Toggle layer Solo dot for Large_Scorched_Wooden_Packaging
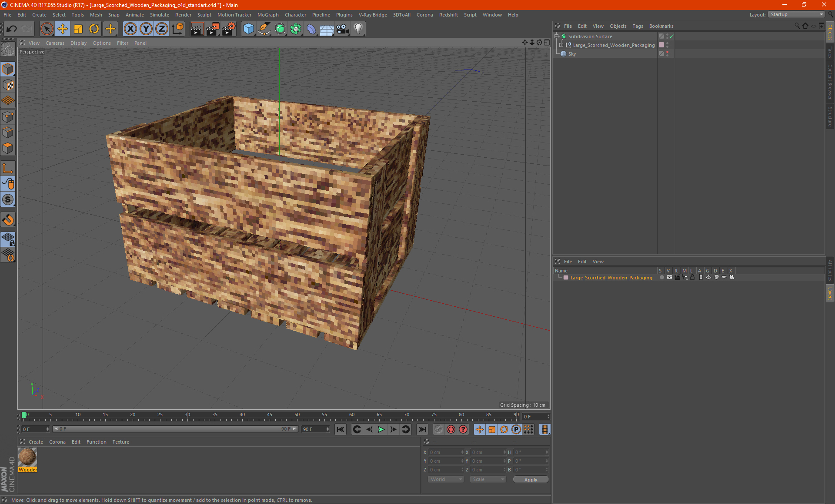835x504 pixels. click(661, 277)
